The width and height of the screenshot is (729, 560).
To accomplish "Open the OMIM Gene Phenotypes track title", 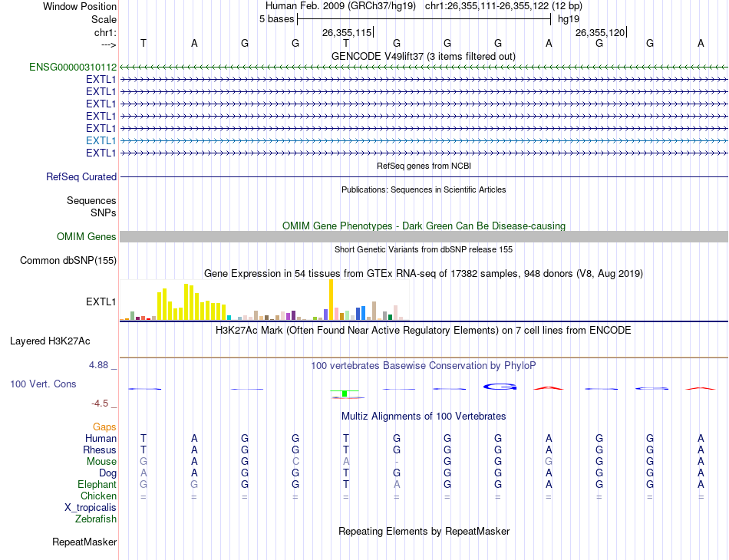I will [424, 226].
